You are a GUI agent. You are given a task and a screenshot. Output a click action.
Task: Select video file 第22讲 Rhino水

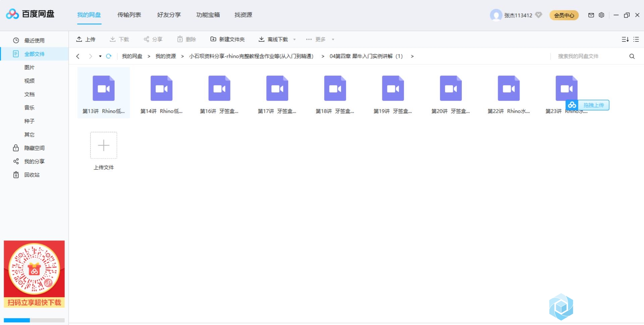[508, 93]
